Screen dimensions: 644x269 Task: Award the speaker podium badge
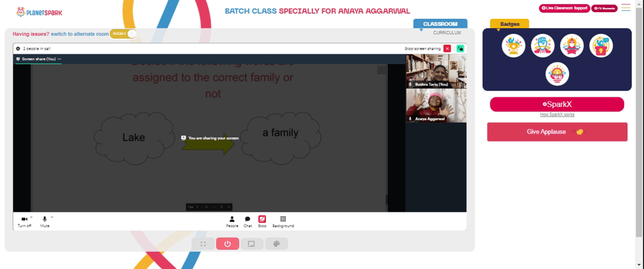(601, 46)
